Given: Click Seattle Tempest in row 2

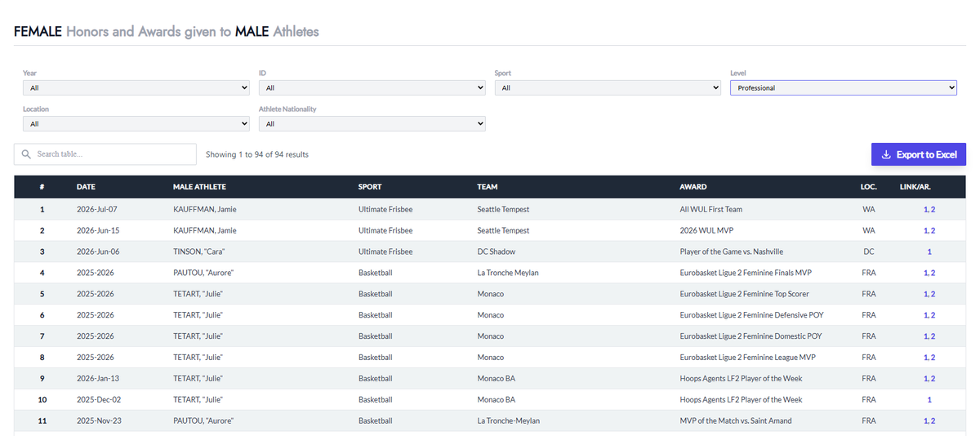Looking at the screenshot, I should pyautogui.click(x=503, y=230).
